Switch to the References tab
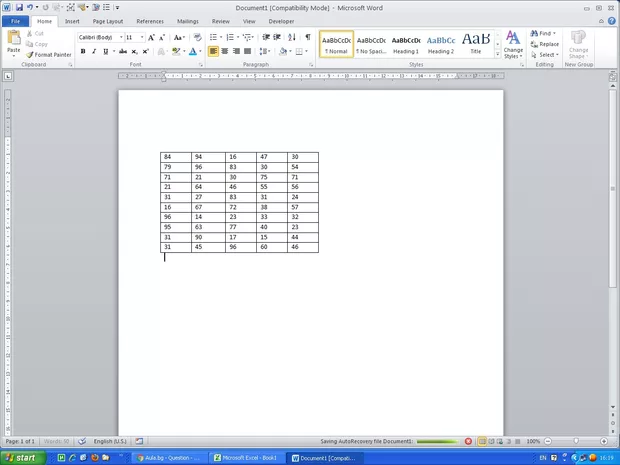Viewport: 620px width, 465px height. coord(150,21)
